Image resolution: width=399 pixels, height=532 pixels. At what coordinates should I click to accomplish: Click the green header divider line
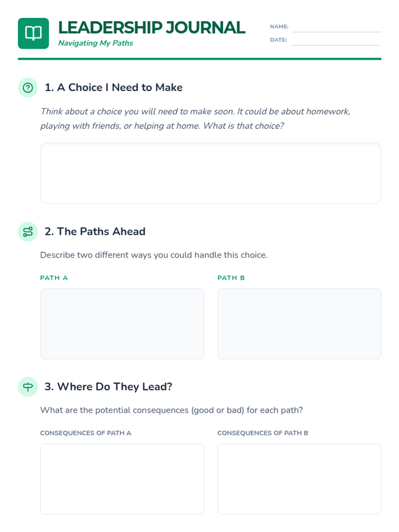(x=199, y=59)
